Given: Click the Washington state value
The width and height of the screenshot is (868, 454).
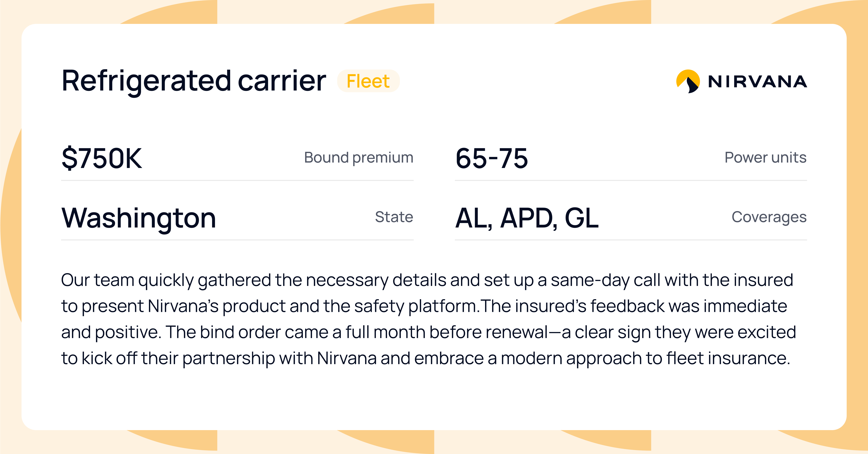Looking at the screenshot, I should click(x=138, y=218).
